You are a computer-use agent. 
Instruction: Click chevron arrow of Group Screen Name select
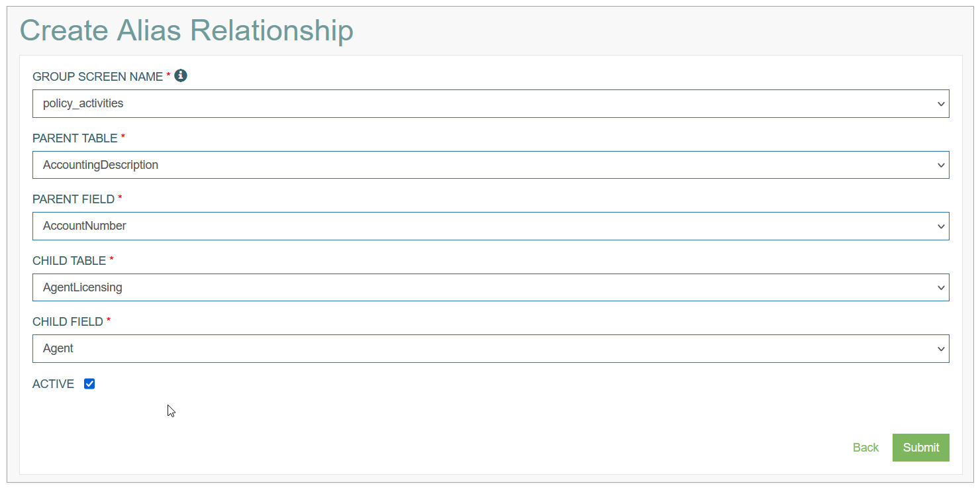[x=941, y=104]
